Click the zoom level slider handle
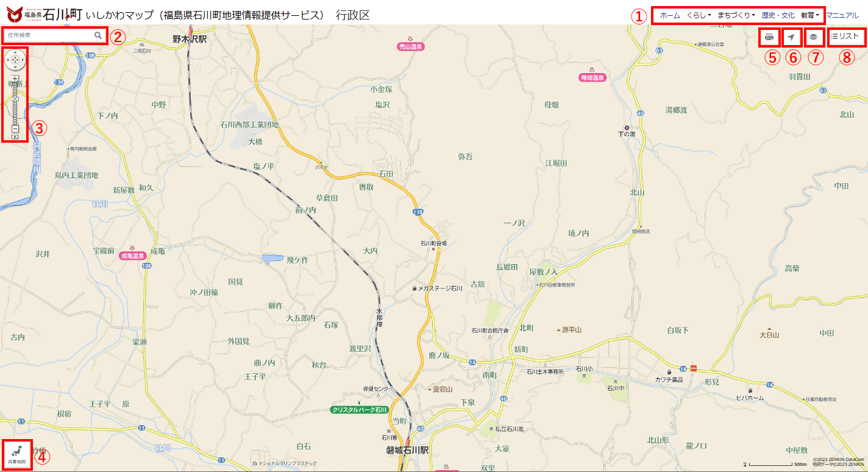868x472 pixels. click(15, 99)
